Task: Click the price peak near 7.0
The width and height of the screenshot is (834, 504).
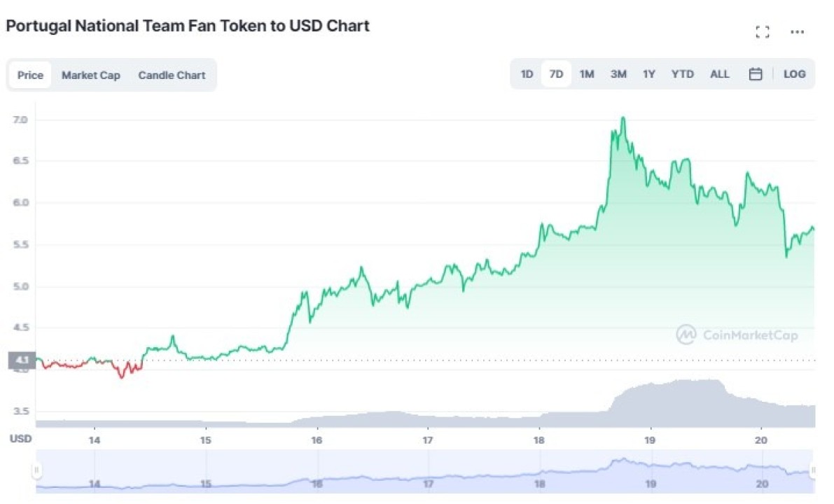Action: [623, 118]
